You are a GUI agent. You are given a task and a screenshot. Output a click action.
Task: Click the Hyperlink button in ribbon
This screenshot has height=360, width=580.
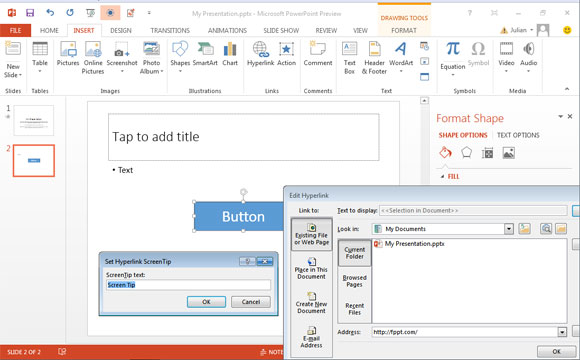pyautogui.click(x=260, y=54)
